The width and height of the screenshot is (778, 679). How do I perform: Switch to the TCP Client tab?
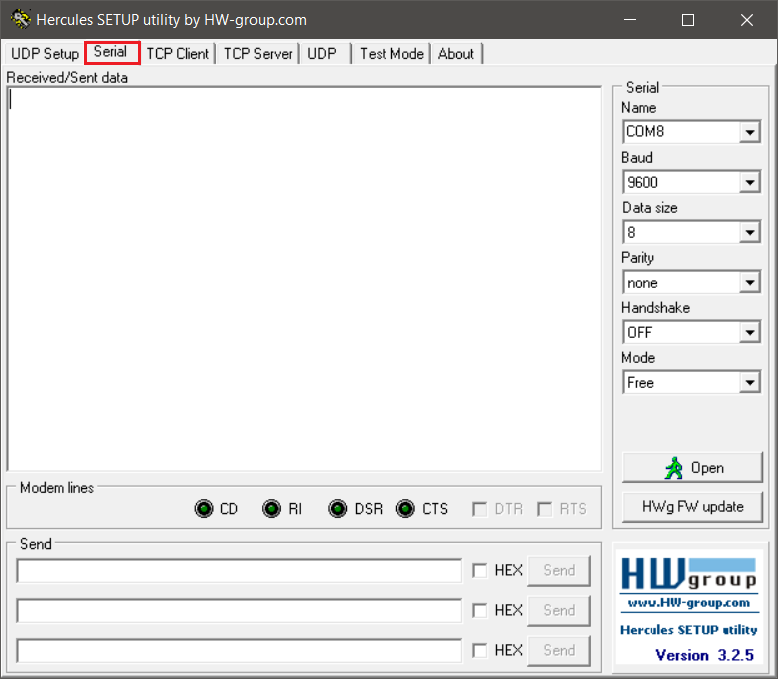click(x=178, y=54)
